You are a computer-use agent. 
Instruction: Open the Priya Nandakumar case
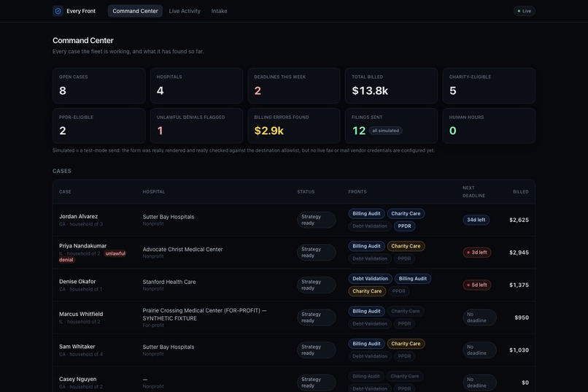click(x=294, y=253)
